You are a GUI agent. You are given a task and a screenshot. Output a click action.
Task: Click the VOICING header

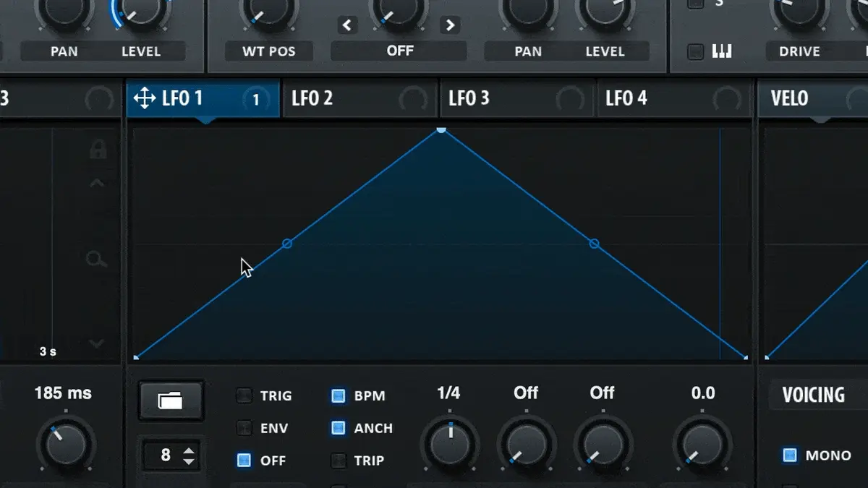click(x=813, y=395)
